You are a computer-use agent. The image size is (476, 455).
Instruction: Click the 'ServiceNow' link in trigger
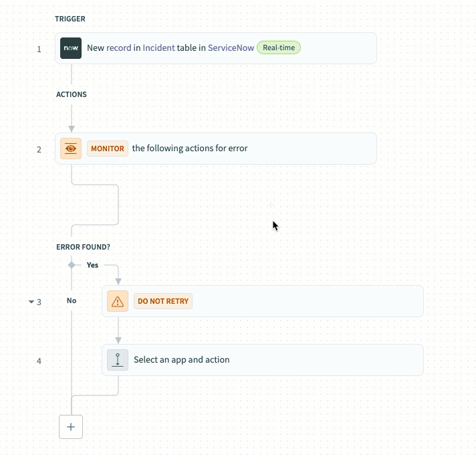pyautogui.click(x=231, y=48)
